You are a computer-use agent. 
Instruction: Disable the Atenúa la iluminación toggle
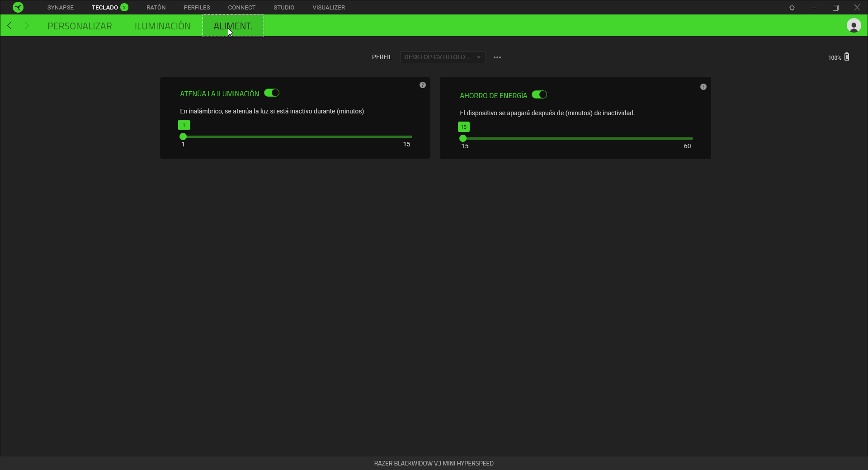pos(272,93)
